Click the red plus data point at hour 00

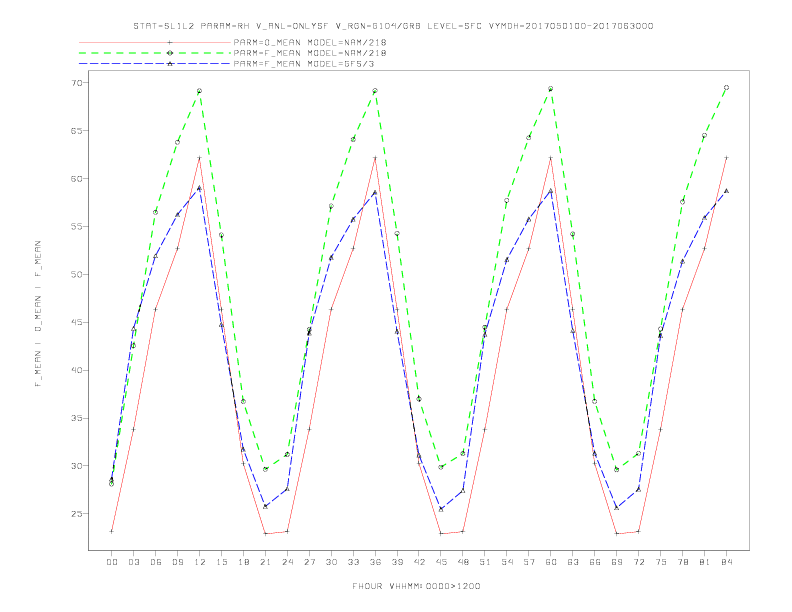[x=112, y=531]
